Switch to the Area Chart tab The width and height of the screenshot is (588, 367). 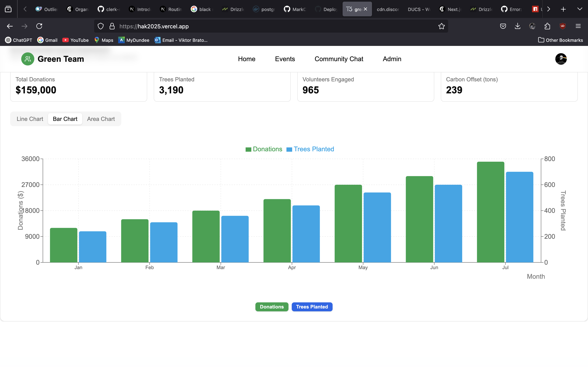click(101, 119)
